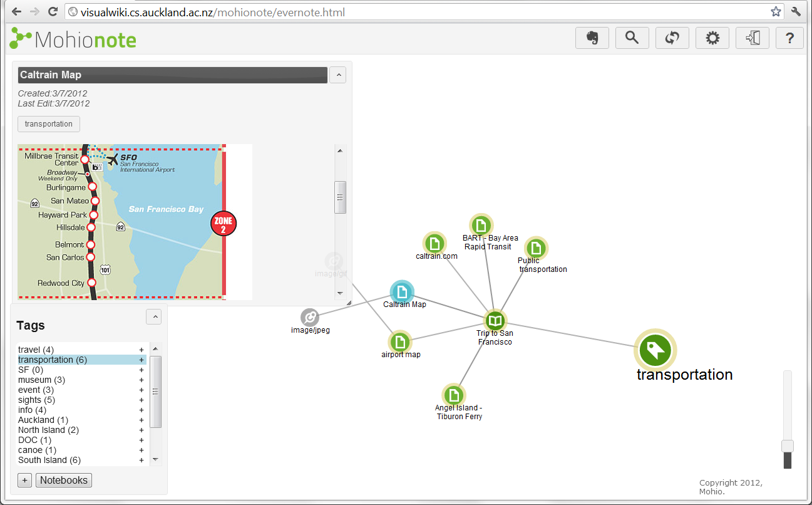812x505 pixels.
Task: Open the search magnifier tool
Action: point(632,38)
